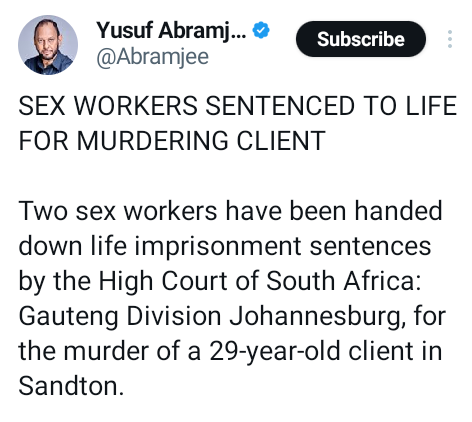Image resolution: width=472 pixels, height=422 pixels.
Task: Click the line down life imprisonment sentences
Action: click(225, 246)
